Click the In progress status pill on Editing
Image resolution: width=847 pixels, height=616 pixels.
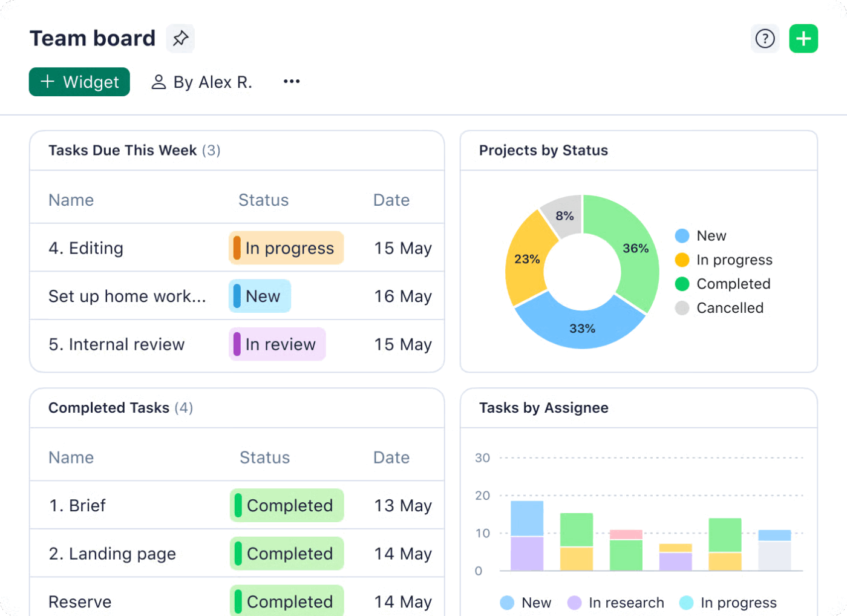tap(286, 247)
